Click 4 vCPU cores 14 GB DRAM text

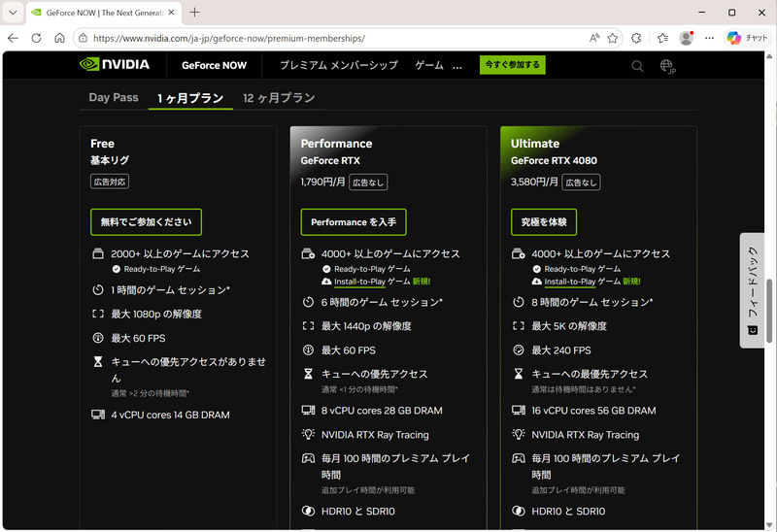[x=171, y=415]
